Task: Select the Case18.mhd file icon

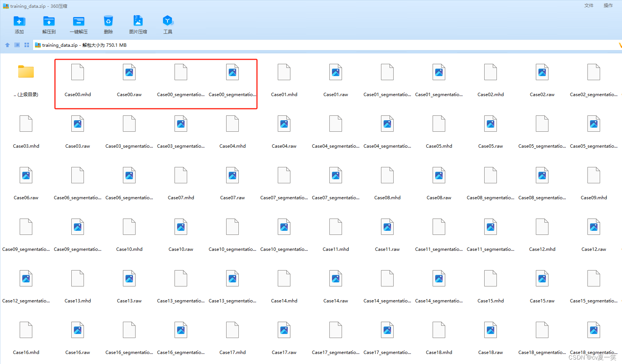Action: pyautogui.click(x=439, y=330)
